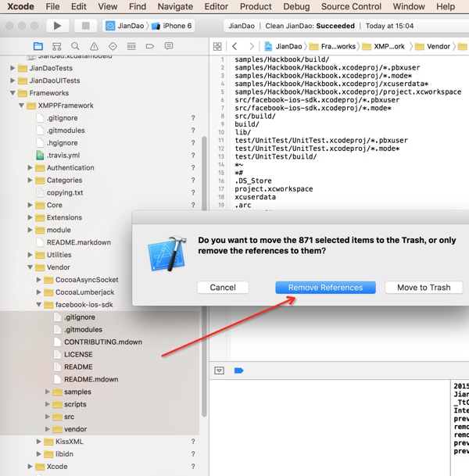Screen dimensions: 469x476
Task: Expand the Core folder
Action: [x=30, y=205]
